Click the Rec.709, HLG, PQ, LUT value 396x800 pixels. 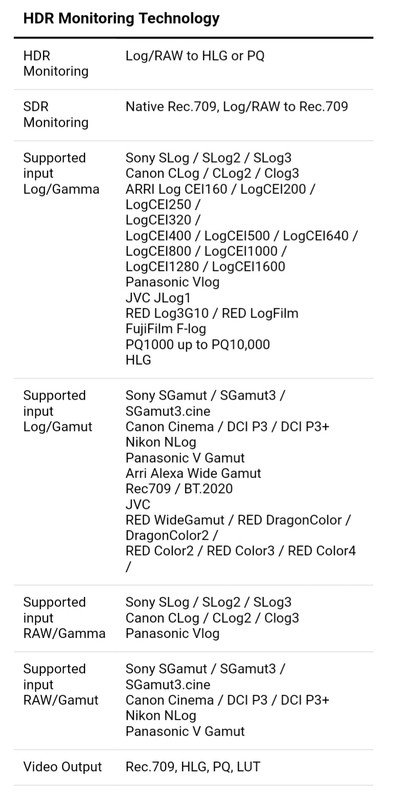193,767
